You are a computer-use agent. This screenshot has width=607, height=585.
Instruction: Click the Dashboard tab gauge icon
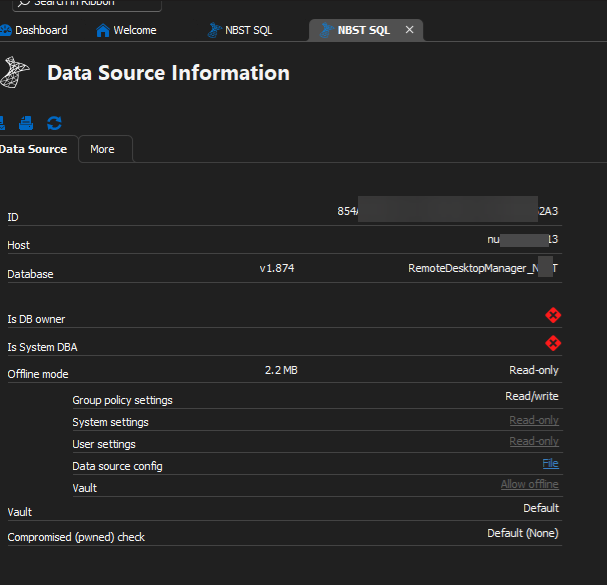tap(5, 30)
